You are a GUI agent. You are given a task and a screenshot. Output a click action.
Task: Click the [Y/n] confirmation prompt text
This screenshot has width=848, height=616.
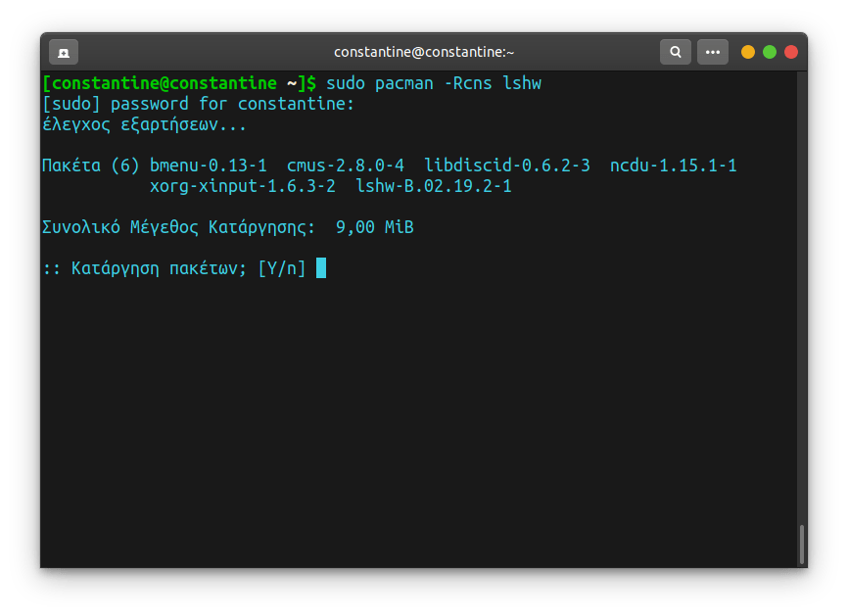[x=281, y=268]
